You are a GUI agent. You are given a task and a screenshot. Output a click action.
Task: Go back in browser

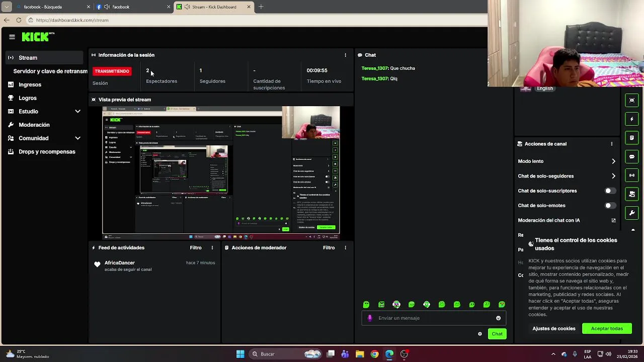tap(6, 20)
